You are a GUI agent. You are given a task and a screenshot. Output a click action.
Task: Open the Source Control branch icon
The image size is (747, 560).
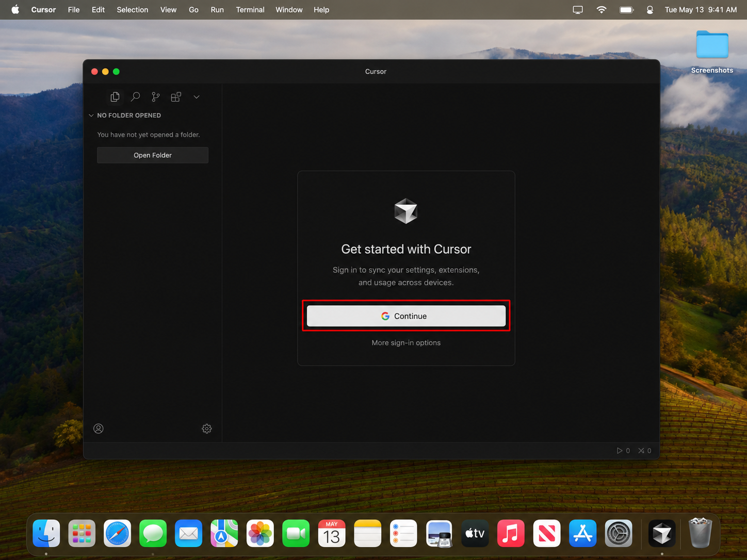(156, 97)
